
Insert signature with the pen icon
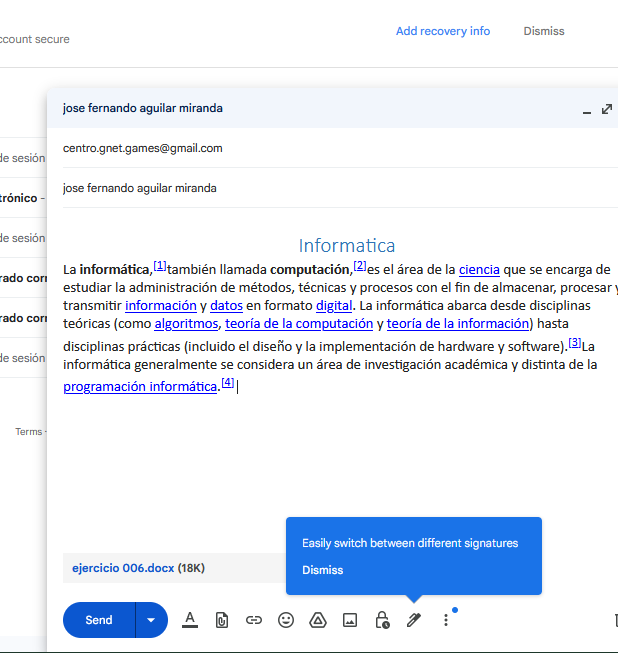tap(414, 620)
